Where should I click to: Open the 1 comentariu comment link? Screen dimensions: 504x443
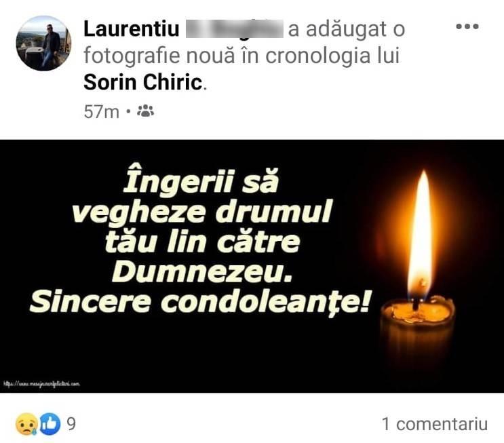[435, 424]
